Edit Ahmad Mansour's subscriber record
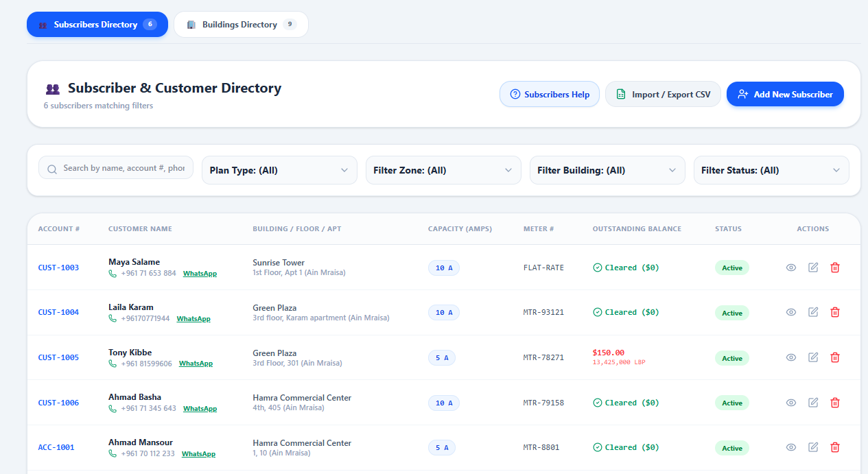 [813, 447]
